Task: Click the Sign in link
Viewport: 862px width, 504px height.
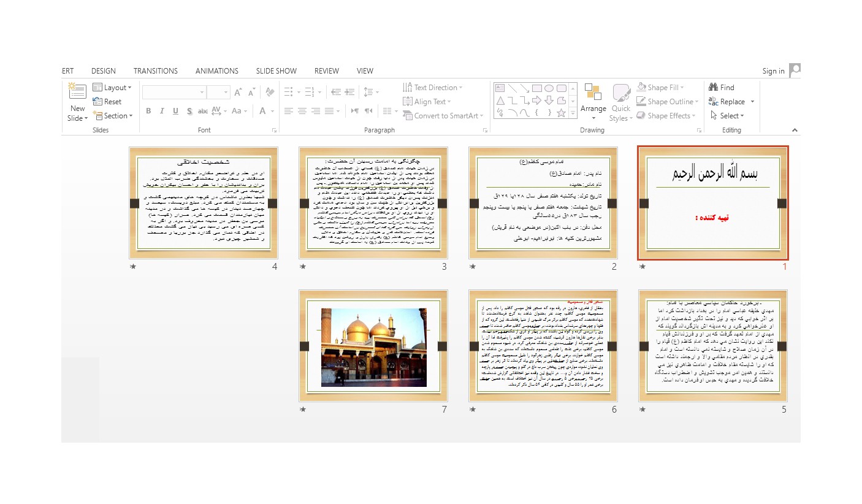Action: tap(774, 71)
